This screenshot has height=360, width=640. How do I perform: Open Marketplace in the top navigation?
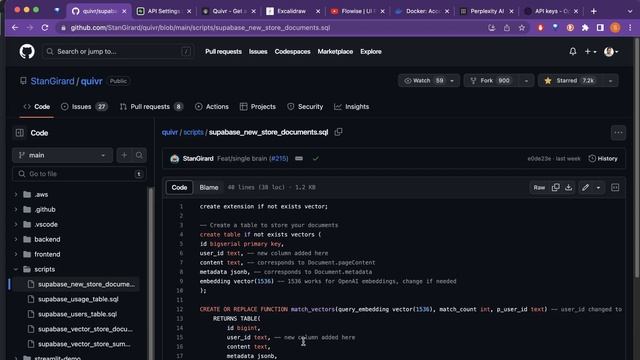(x=335, y=51)
